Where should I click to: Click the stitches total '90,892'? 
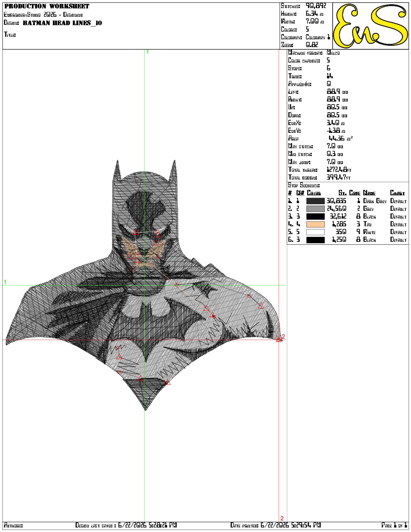point(316,6)
